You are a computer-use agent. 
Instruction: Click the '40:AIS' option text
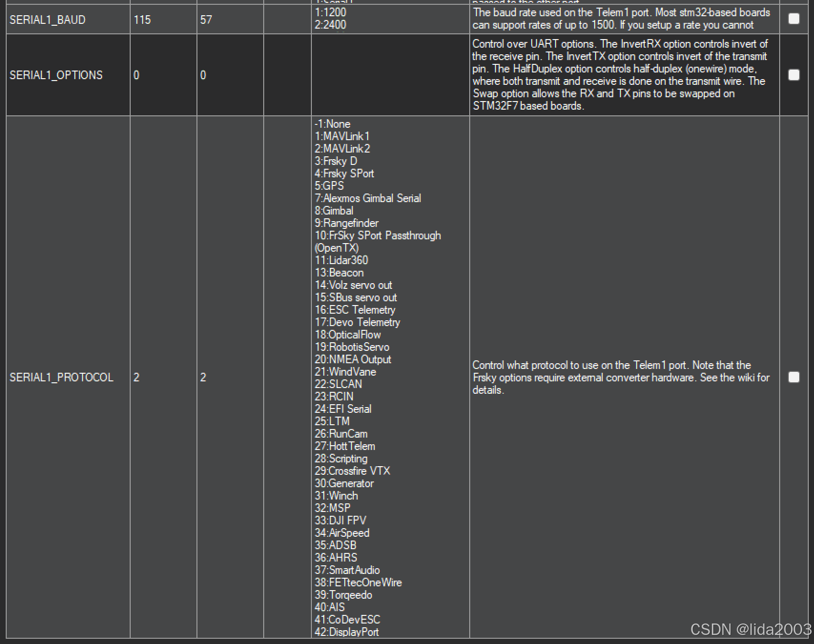point(330,607)
